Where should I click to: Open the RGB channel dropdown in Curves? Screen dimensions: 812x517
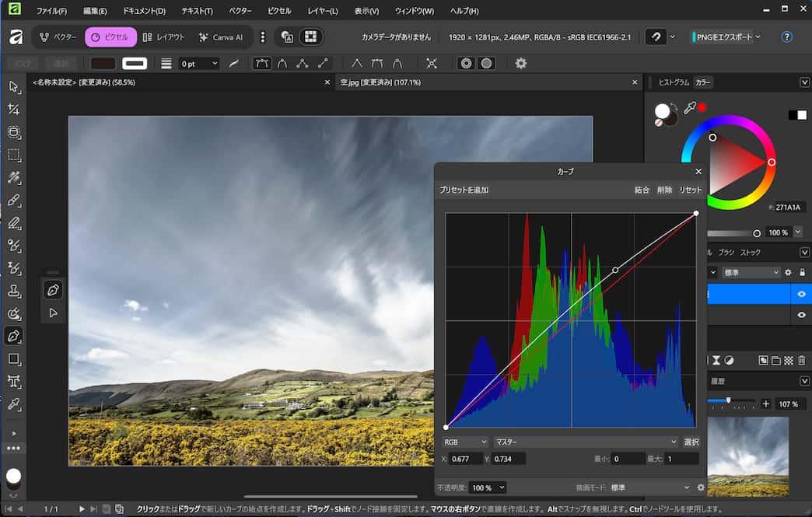click(464, 442)
